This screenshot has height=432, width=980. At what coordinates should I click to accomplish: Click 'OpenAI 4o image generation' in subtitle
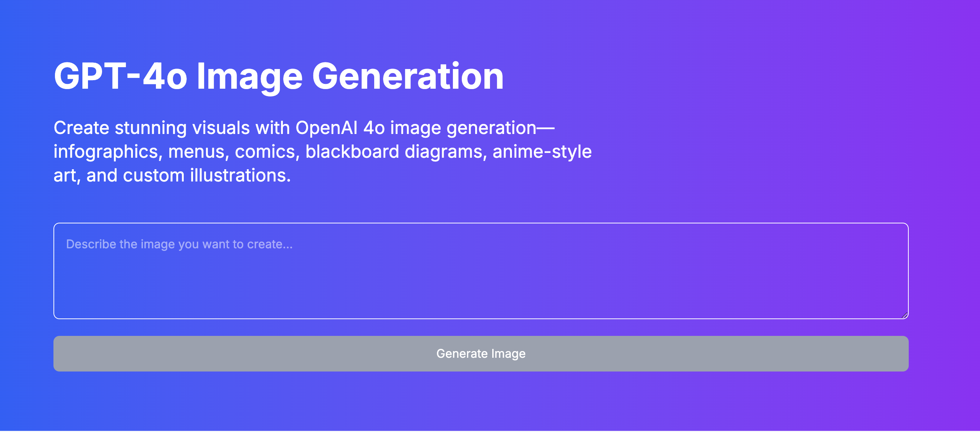point(416,128)
